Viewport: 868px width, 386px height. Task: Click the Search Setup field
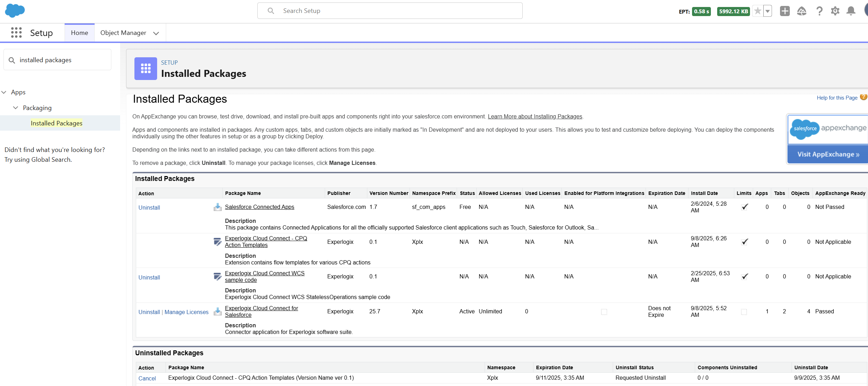[x=390, y=11]
